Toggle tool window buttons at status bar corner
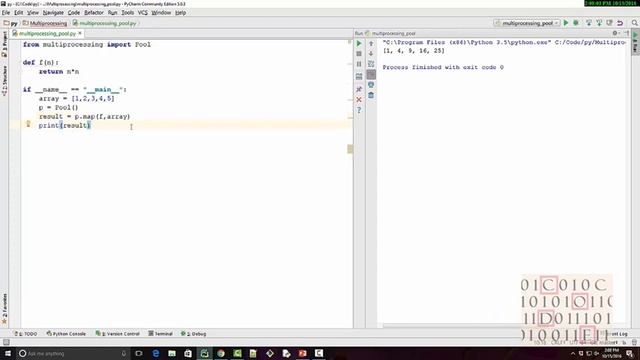The height and width of the screenshot is (360, 640). (6, 342)
